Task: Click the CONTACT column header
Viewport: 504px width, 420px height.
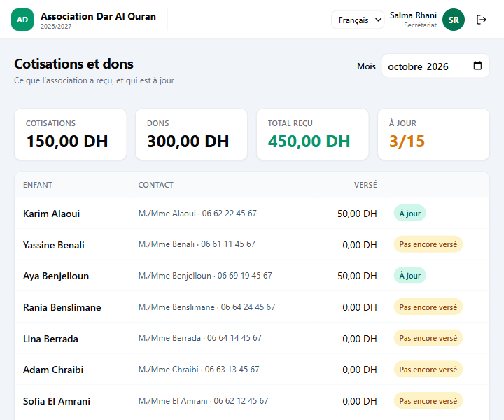Action: pyautogui.click(x=155, y=185)
